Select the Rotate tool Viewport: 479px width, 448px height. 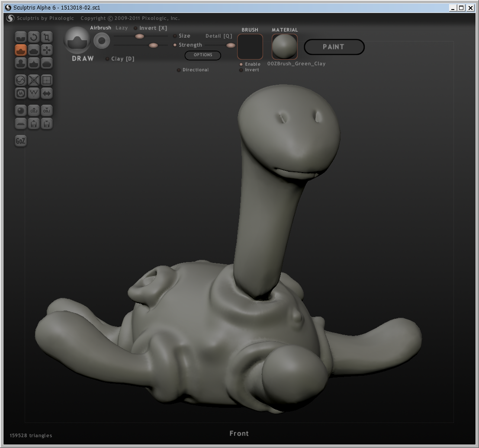pyautogui.click(x=34, y=37)
